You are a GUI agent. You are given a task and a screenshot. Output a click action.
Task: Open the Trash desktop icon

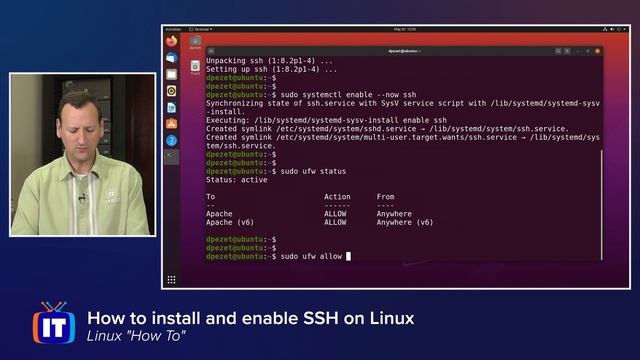[195, 67]
